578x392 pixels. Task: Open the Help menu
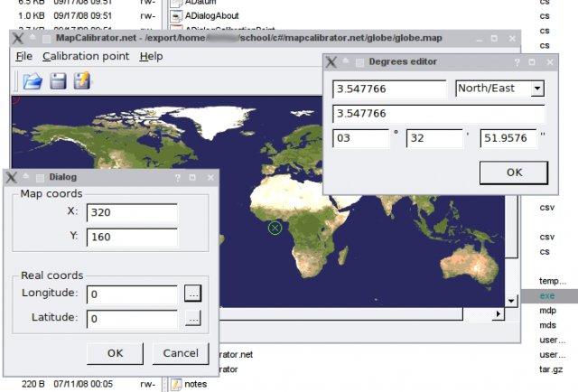(152, 56)
